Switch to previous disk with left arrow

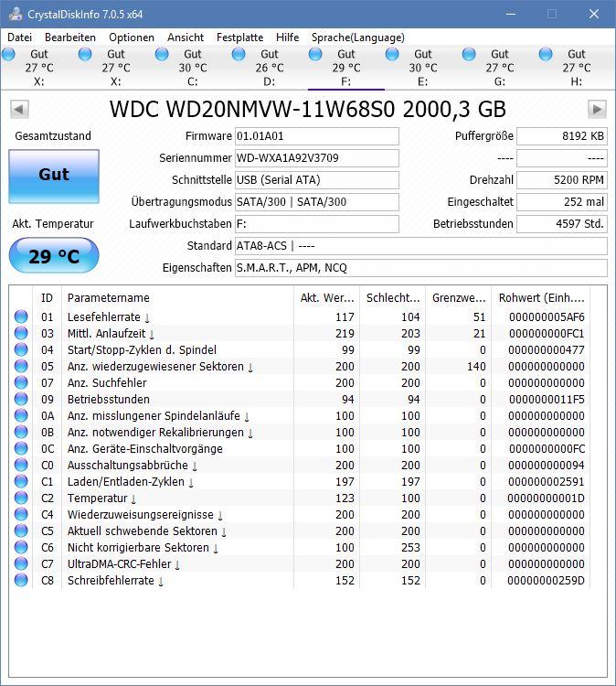pos(20,110)
